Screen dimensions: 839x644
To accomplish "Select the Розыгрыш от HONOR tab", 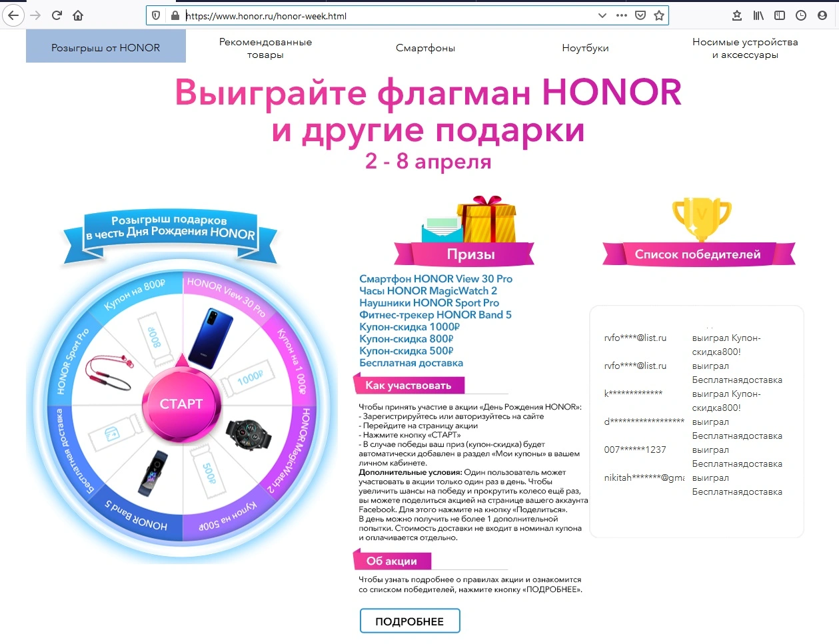I will [x=106, y=46].
